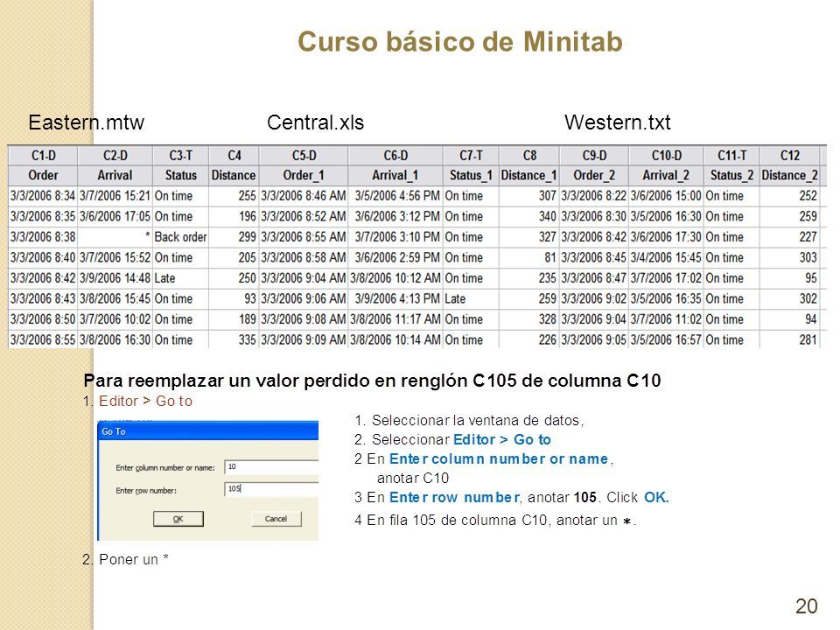Select column header C12
This screenshot has width=840, height=630.
point(789,156)
